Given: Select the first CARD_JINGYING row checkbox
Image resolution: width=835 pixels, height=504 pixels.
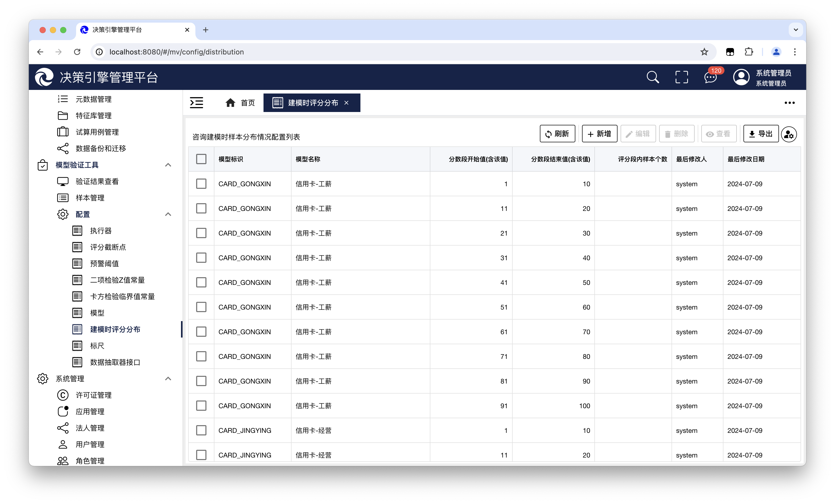Looking at the screenshot, I should [x=201, y=430].
